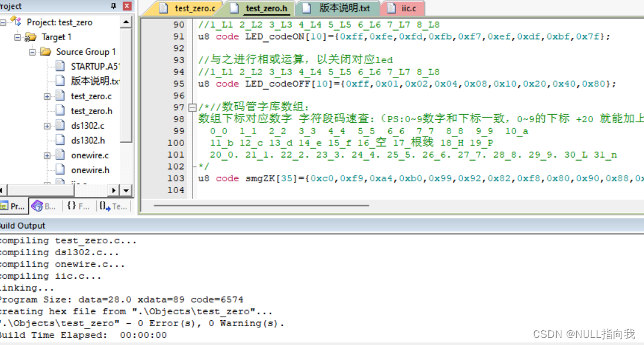This screenshot has width=644, height=345.
Task: Click the document icon on the iic.c tab
Action: (x=390, y=8)
